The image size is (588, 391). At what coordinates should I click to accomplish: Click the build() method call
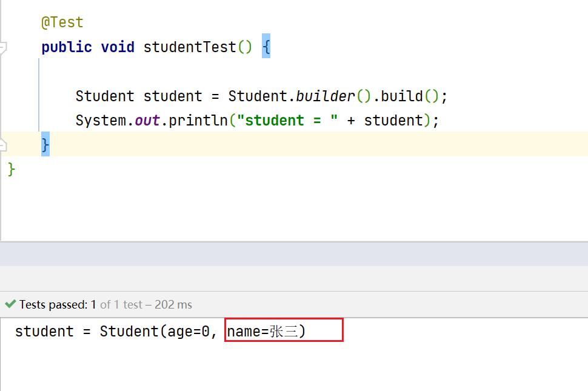pyautogui.click(x=401, y=96)
